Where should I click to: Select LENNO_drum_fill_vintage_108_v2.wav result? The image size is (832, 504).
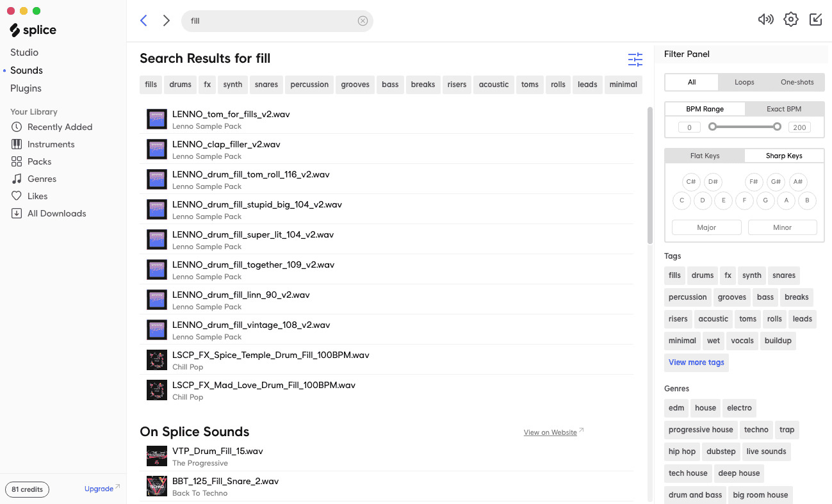tap(386, 330)
